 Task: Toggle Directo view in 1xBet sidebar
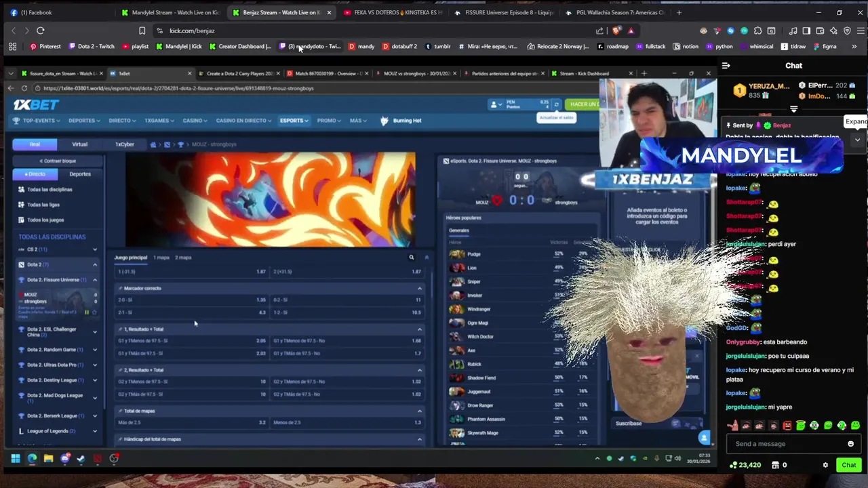(36, 174)
